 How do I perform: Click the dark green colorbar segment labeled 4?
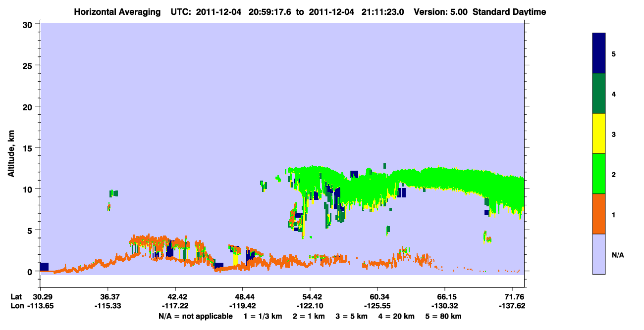point(599,94)
